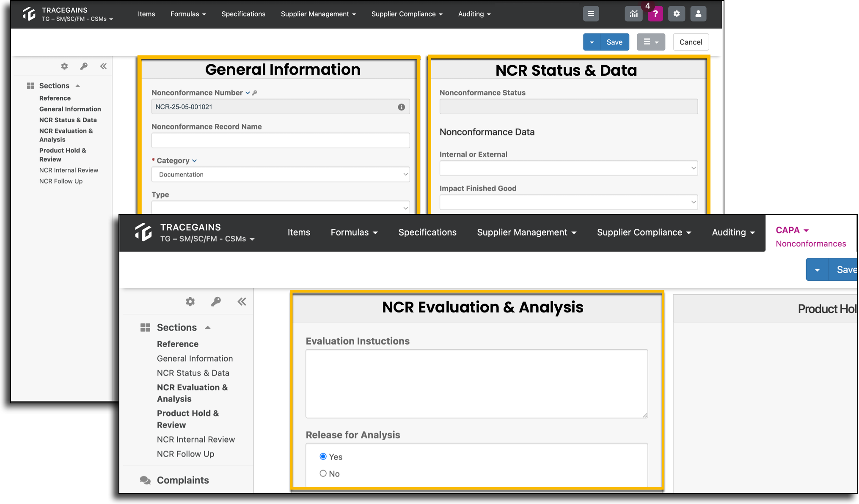The image size is (859, 504).
Task: Open the hamburger list icon in the back window's top bar
Action: tap(591, 14)
